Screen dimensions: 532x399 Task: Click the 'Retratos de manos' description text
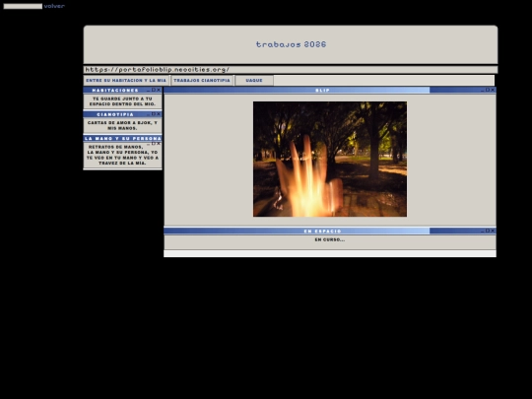click(x=122, y=155)
